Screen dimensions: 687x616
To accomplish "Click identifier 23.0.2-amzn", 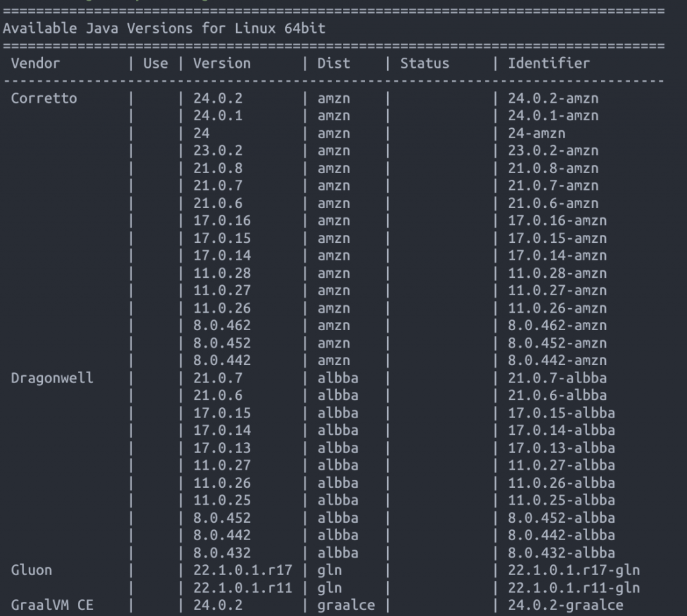I will click(553, 151).
